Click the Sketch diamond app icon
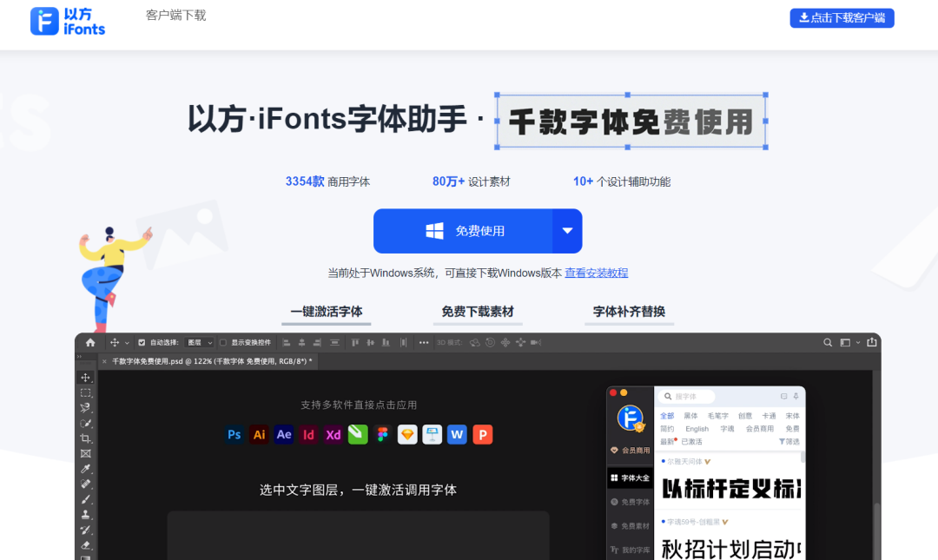 (407, 434)
